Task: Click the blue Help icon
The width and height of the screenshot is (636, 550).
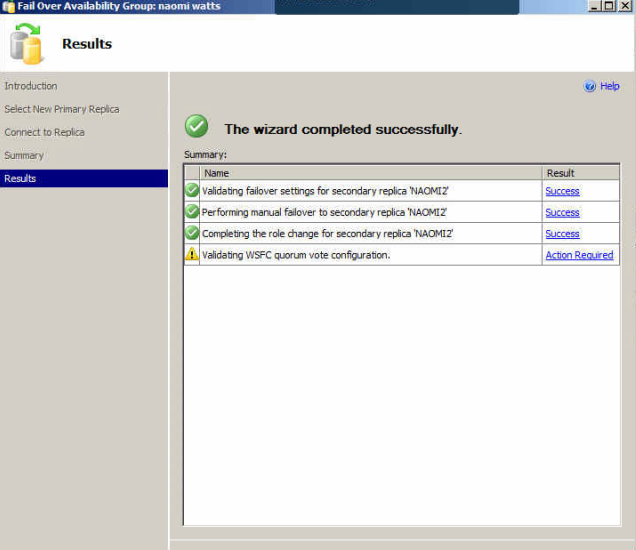Action: tap(589, 86)
